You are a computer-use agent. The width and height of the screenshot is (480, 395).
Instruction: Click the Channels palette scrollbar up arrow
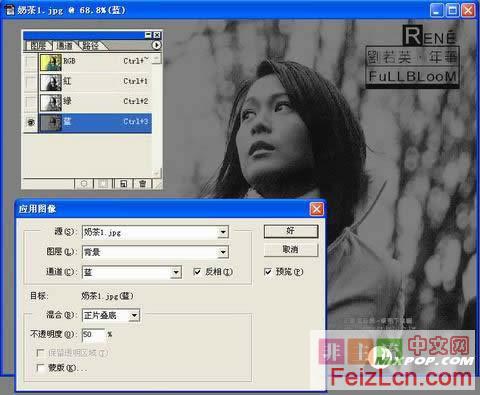157,59
